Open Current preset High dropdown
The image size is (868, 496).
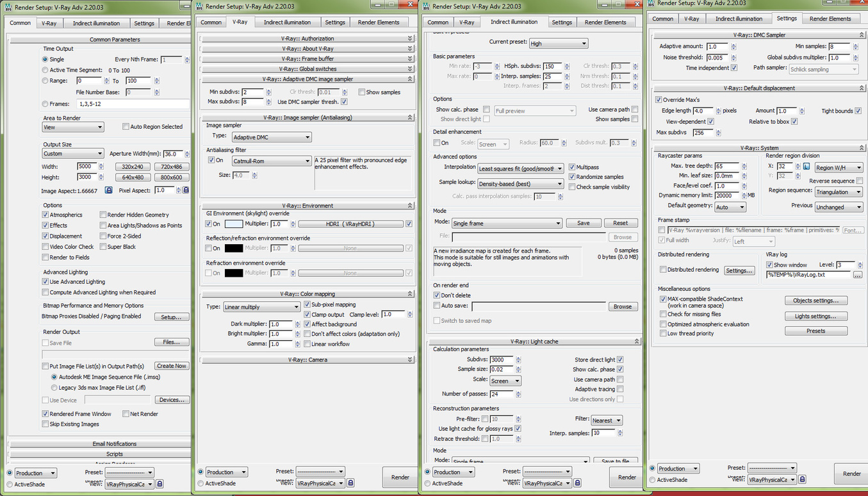coord(558,44)
